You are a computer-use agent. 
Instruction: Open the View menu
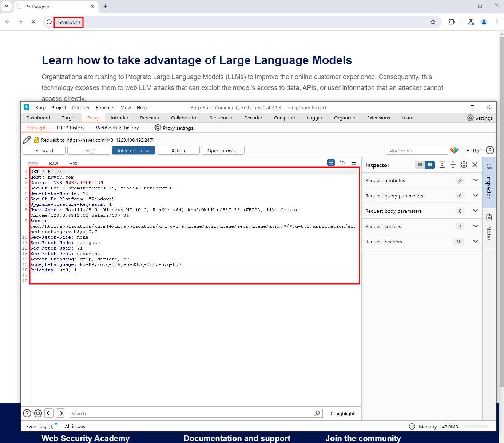tap(126, 107)
